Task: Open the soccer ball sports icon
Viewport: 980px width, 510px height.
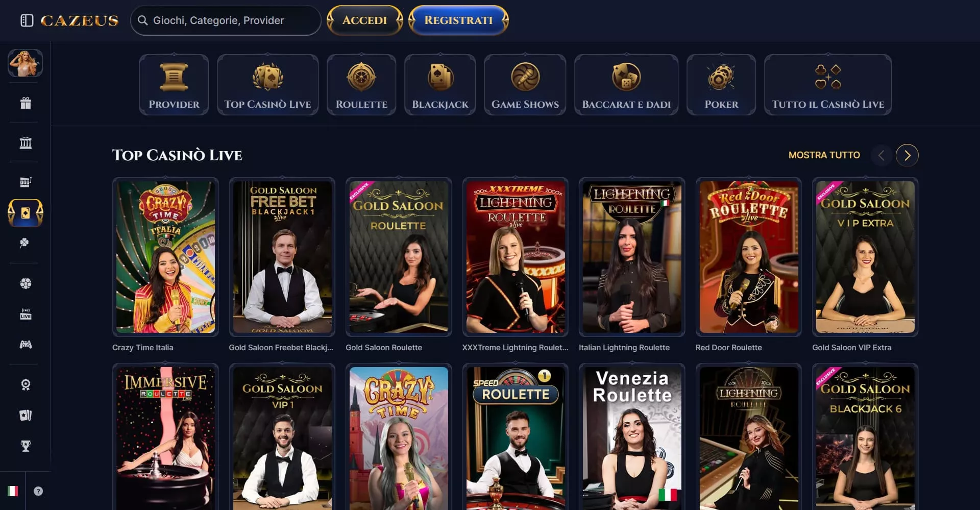Action: pyautogui.click(x=26, y=283)
